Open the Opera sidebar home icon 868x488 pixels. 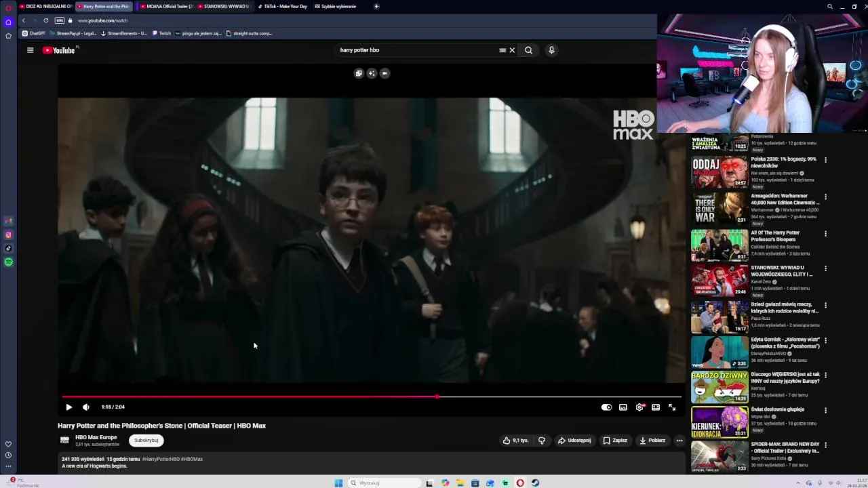click(x=8, y=22)
